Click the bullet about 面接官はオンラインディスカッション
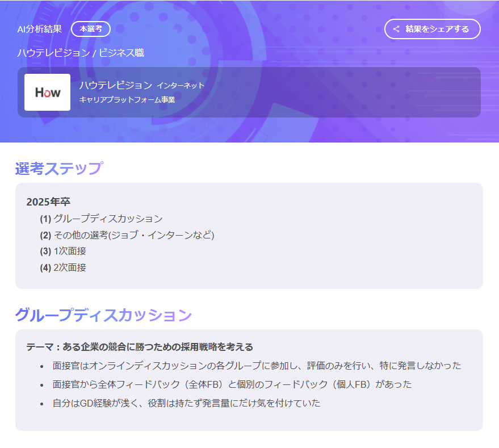499x448 pixels. tap(257, 366)
